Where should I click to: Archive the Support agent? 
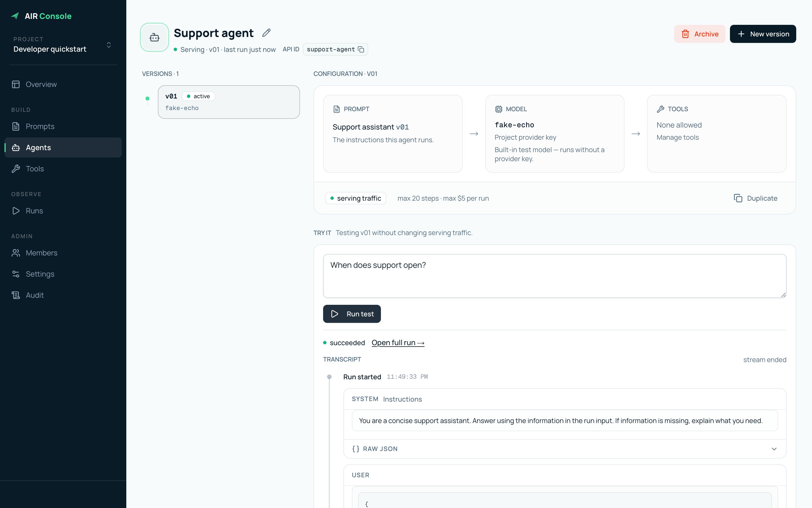pos(700,34)
